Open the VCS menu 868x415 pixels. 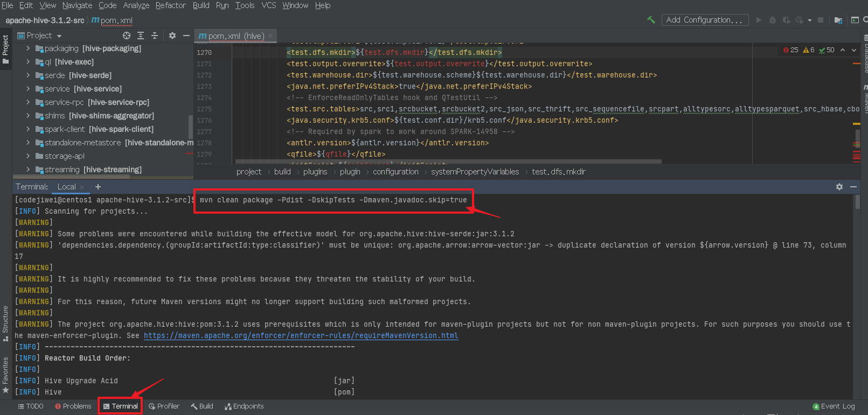click(x=269, y=5)
